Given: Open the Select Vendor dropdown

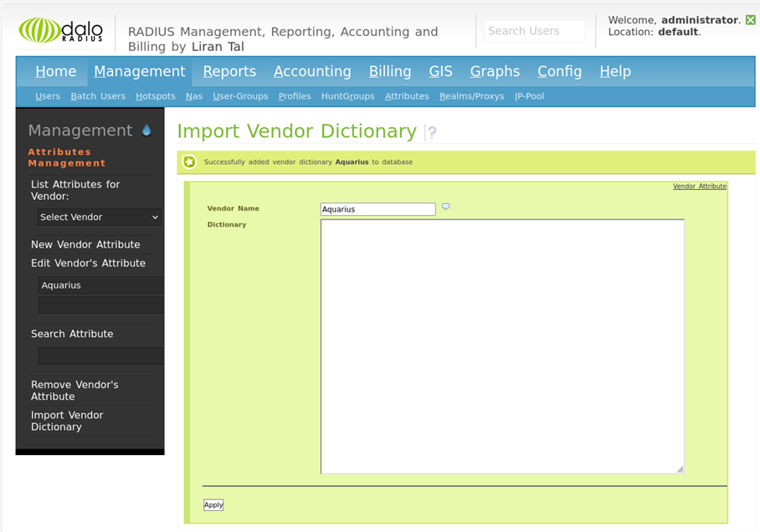Looking at the screenshot, I should point(99,217).
